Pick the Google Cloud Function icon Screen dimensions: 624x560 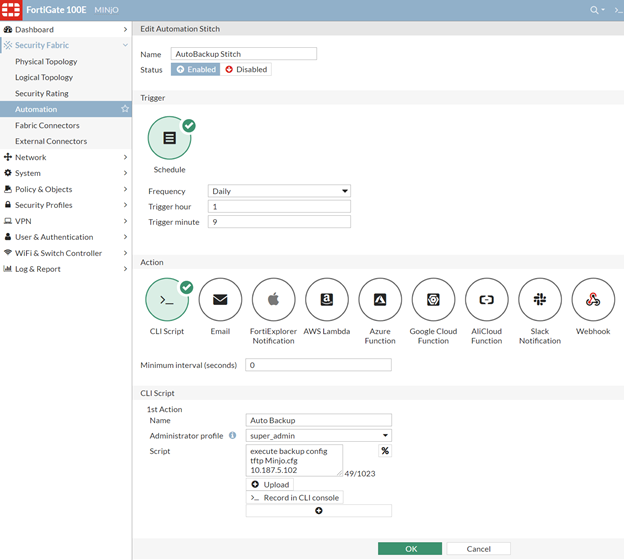coord(433,300)
